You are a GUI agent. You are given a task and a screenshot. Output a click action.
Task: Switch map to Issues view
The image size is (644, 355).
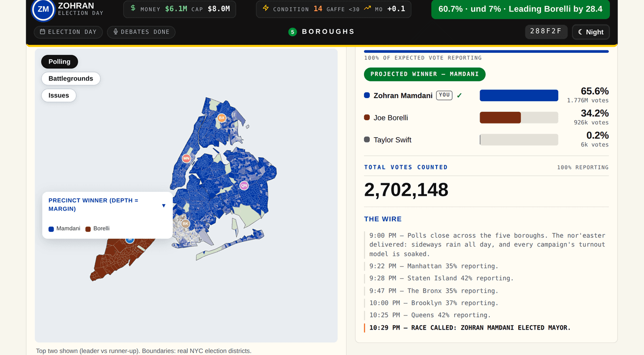[x=59, y=95]
